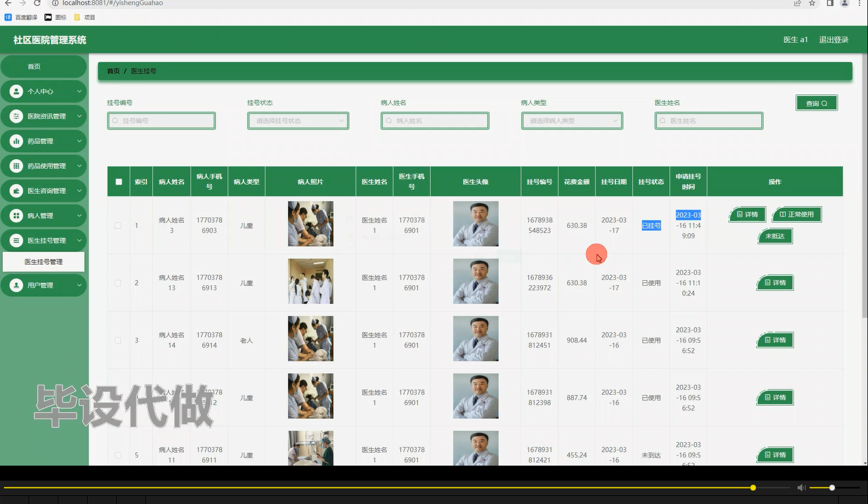Click 详情 for row 1
The image size is (868, 504).
[x=747, y=214]
